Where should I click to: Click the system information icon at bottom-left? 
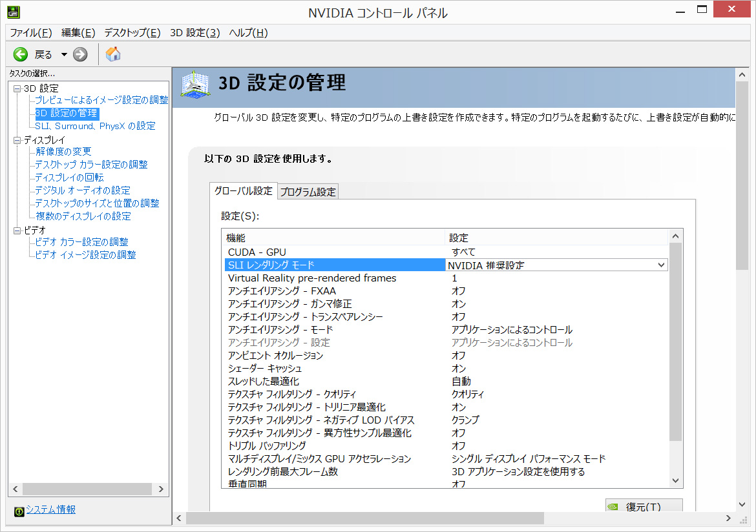(19, 510)
